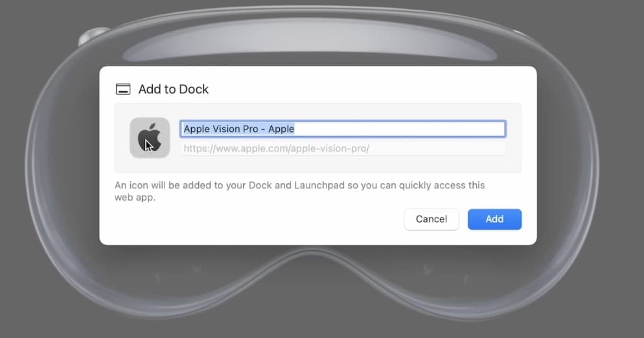Cancel the Add to Dock dialog
The image size is (644, 338).
pyautogui.click(x=431, y=219)
